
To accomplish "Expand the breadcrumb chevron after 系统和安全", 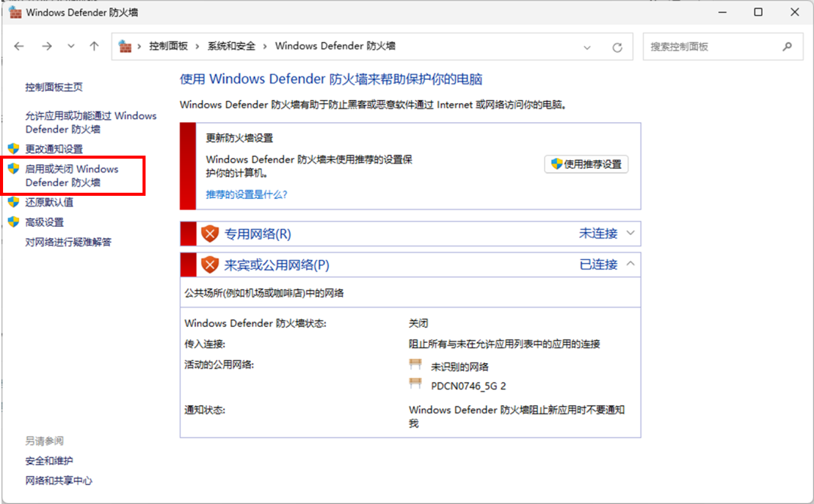I will point(265,46).
